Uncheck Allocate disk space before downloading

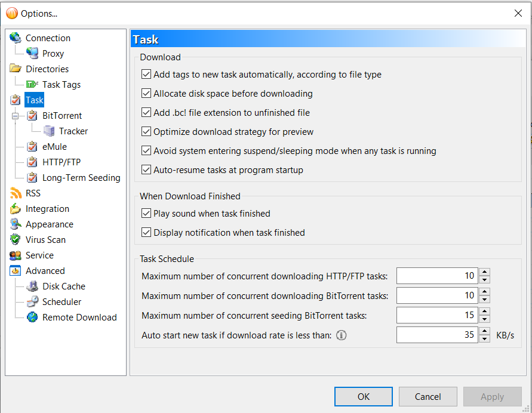click(146, 94)
